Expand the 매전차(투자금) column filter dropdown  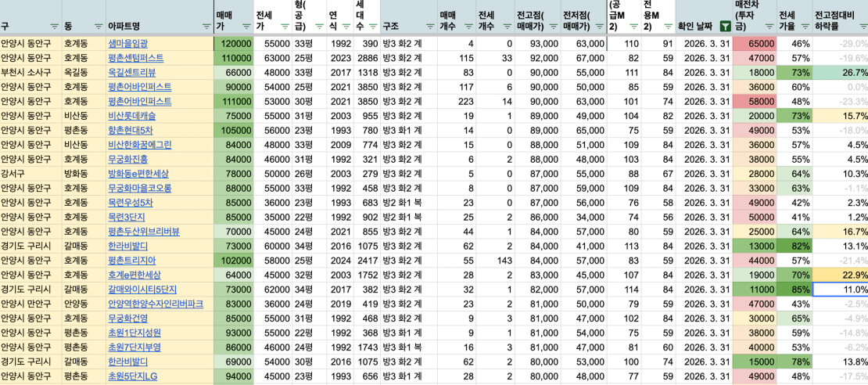[769, 26]
